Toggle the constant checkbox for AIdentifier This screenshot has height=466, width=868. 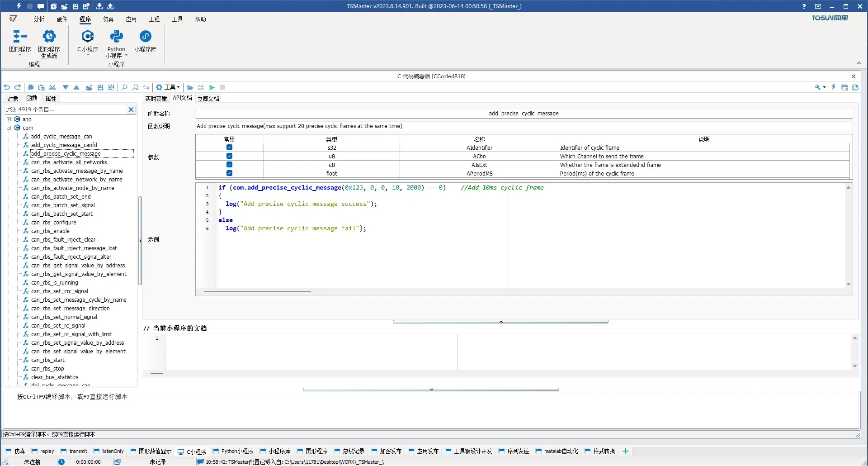pyautogui.click(x=229, y=147)
